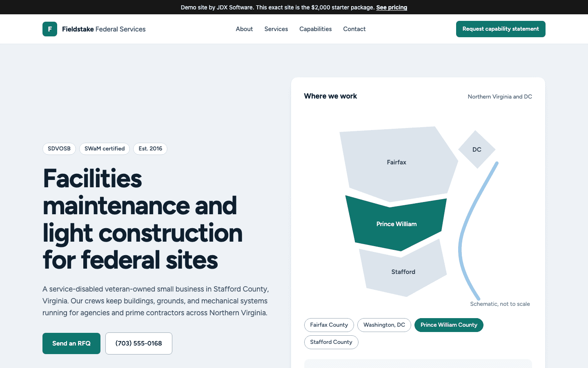Select the Prince William map region

pos(396,224)
